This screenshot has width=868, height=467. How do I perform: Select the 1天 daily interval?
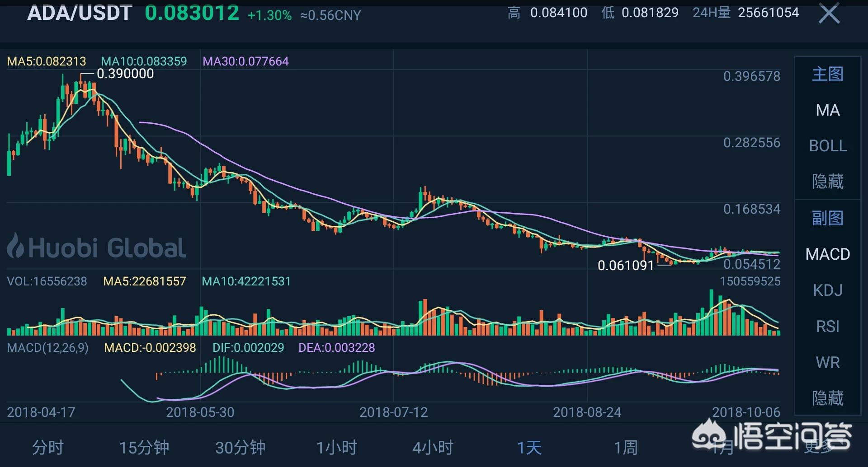click(x=529, y=448)
